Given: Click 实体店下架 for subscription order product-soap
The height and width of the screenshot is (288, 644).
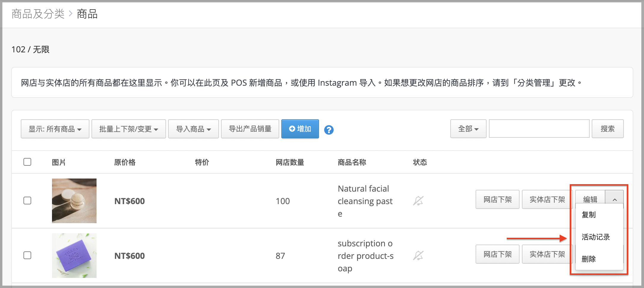Looking at the screenshot, I should click(x=547, y=254).
